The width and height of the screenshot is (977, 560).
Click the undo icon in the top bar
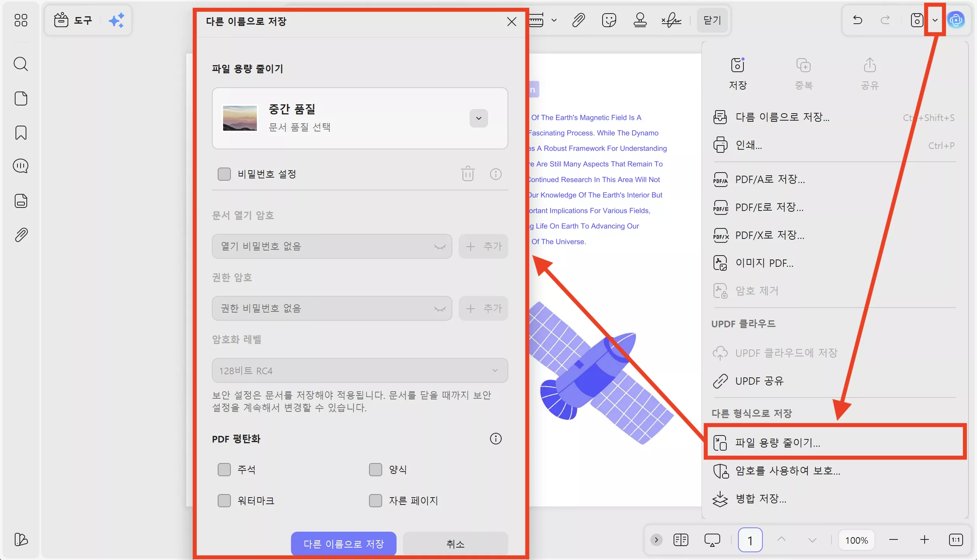coord(857,20)
